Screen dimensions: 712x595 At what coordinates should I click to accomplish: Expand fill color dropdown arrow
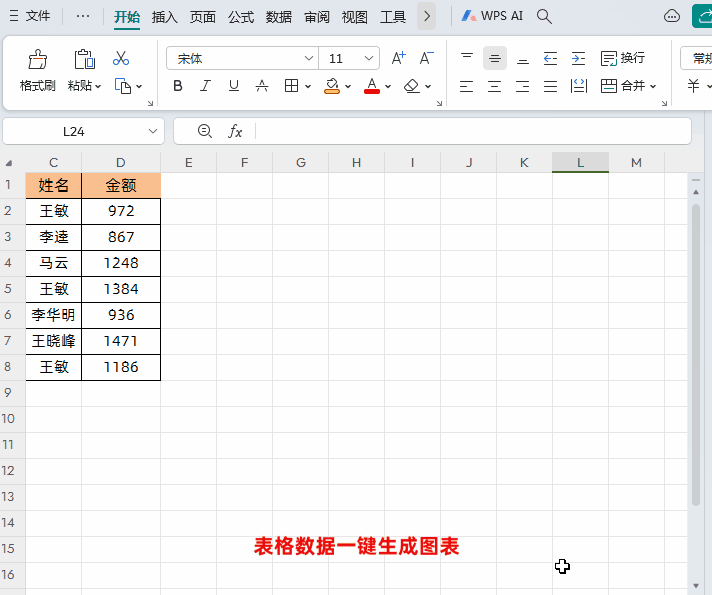point(348,86)
